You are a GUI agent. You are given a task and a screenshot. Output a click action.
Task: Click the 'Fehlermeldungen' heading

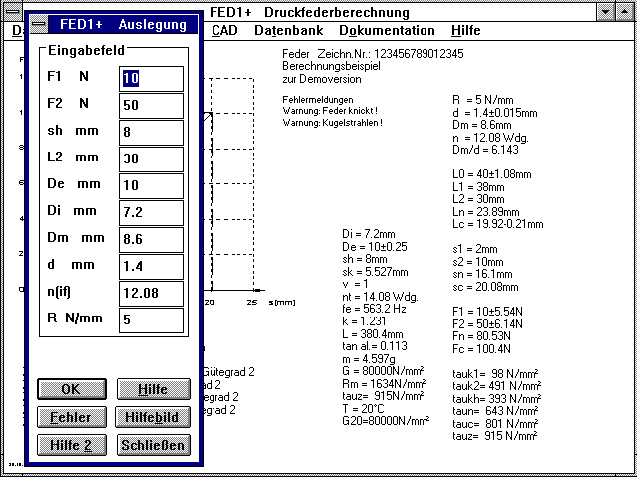[318, 100]
